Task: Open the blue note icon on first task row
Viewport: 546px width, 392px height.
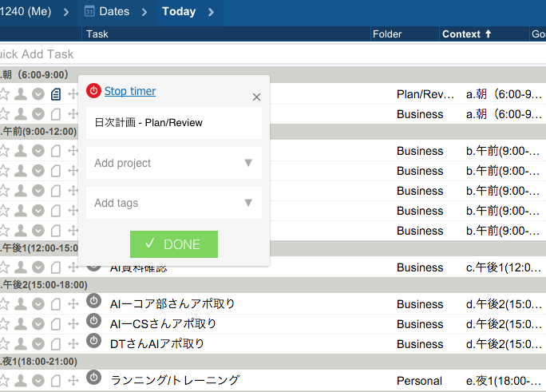Action: 56,94
